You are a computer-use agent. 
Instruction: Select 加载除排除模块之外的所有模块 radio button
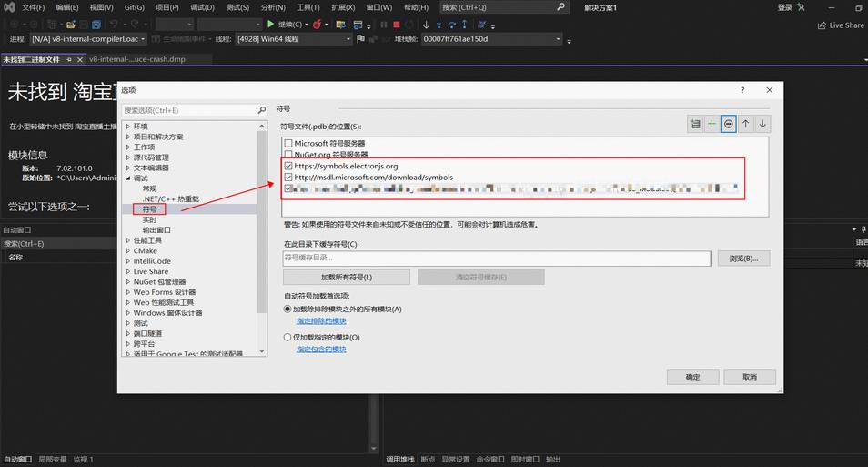click(x=288, y=310)
